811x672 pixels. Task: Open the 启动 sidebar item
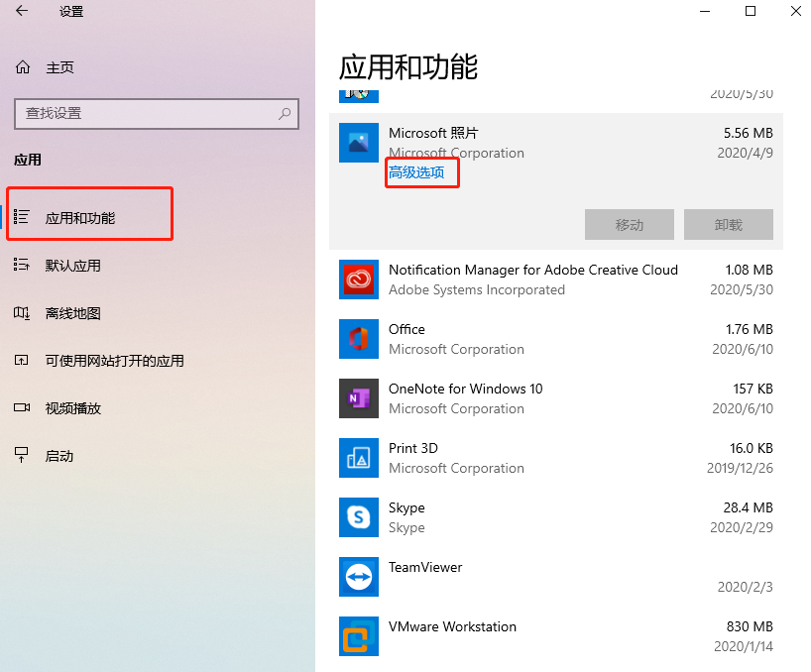(58, 456)
